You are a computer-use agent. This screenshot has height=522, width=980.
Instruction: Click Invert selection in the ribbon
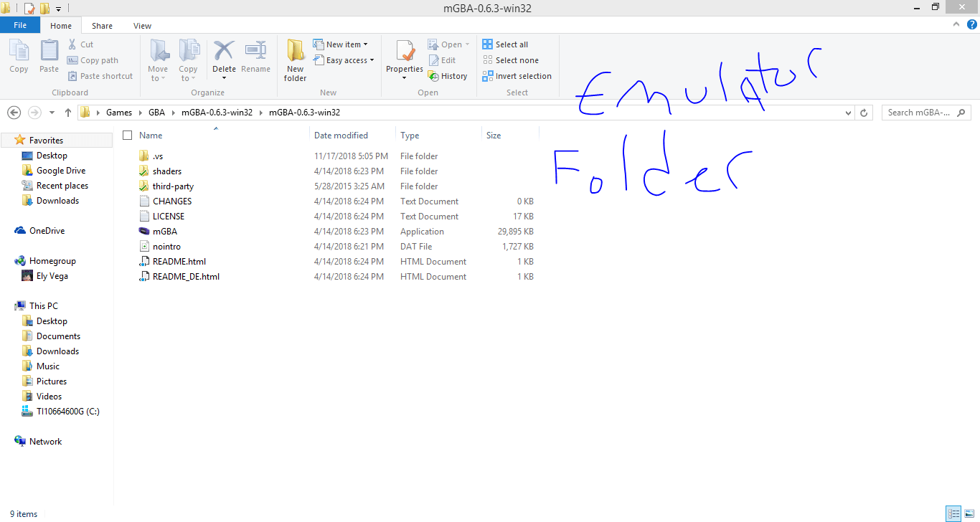[517, 76]
